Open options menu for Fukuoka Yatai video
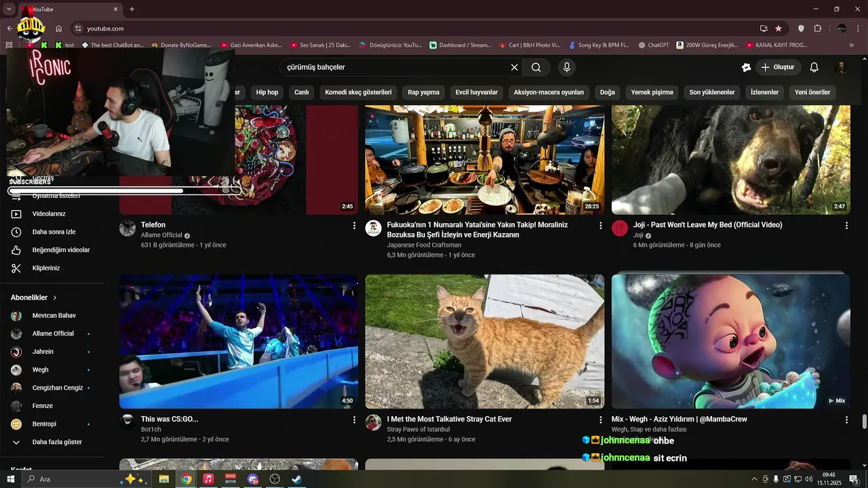Viewport: 868px width, 488px height. [x=600, y=225]
